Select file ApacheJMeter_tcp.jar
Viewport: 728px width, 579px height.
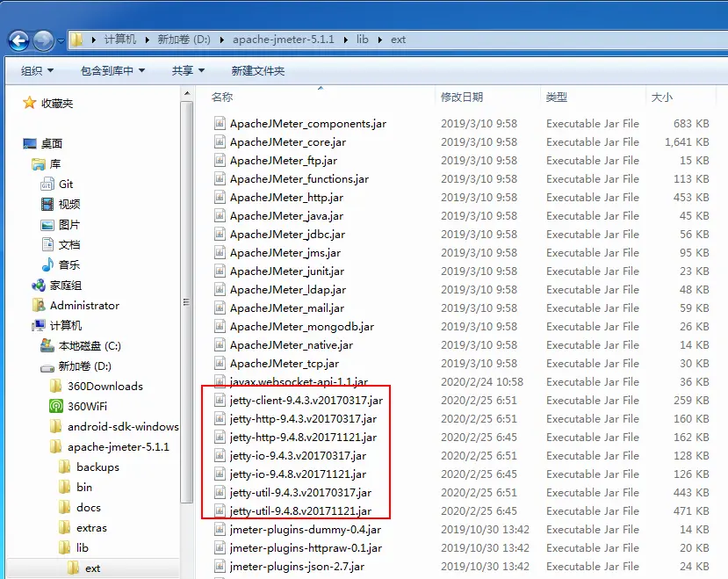(285, 364)
